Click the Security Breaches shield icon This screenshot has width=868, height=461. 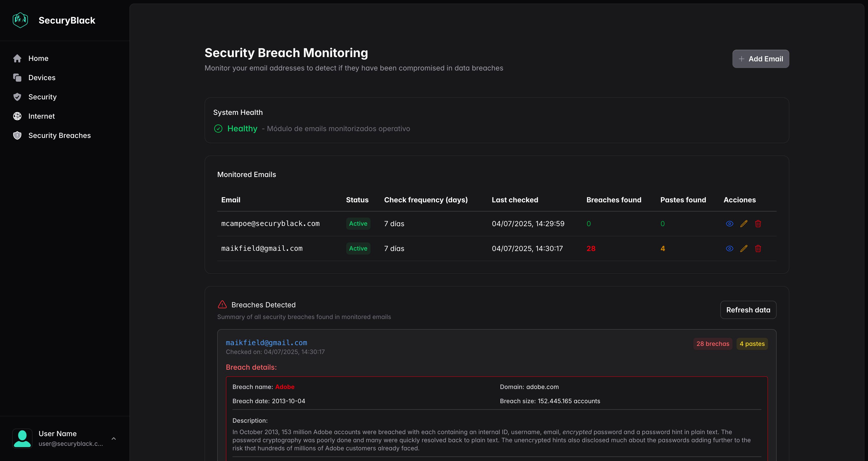[17, 135]
